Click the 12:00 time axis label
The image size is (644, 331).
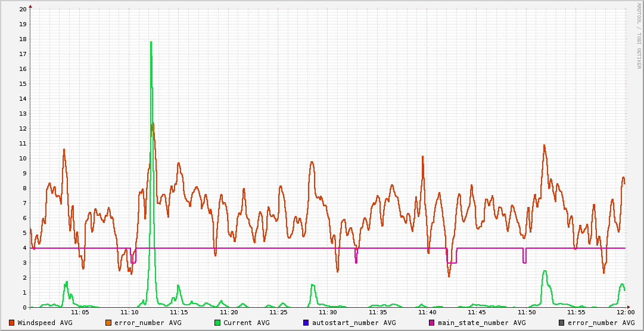click(x=625, y=312)
